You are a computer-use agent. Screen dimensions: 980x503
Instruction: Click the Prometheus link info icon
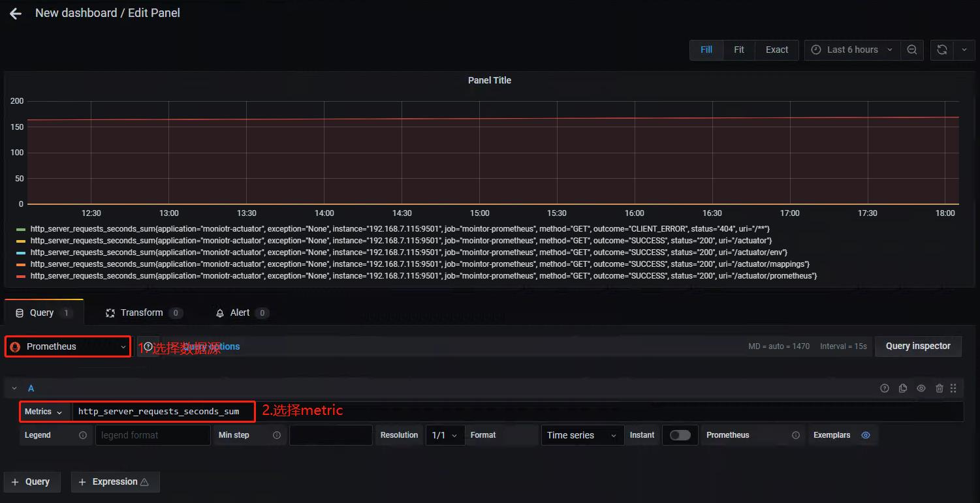796,435
